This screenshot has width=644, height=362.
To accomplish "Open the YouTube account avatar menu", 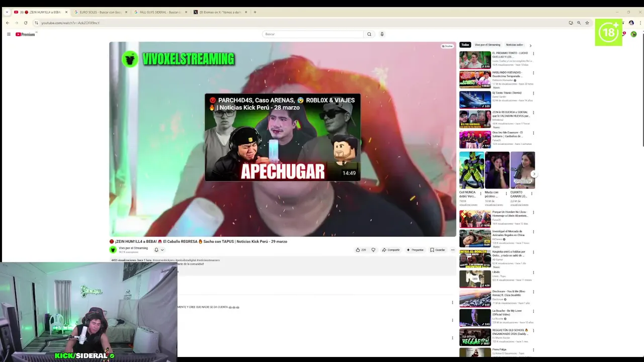I will coord(633,34).
